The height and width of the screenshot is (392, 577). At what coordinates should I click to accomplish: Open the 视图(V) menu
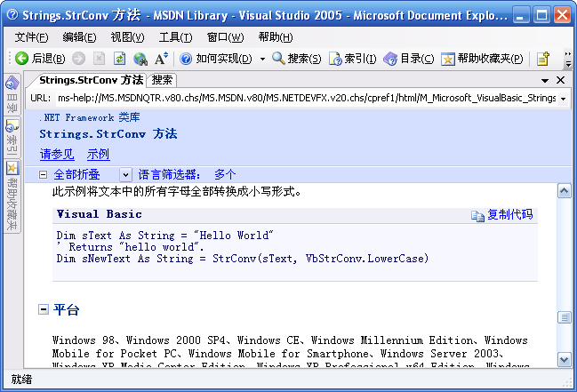coord(128,37)
